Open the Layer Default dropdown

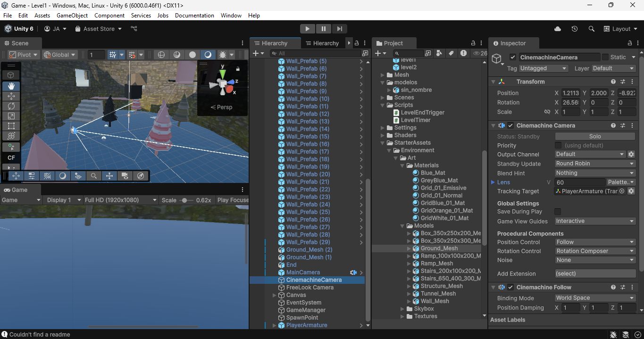click(x=613, y=68)
